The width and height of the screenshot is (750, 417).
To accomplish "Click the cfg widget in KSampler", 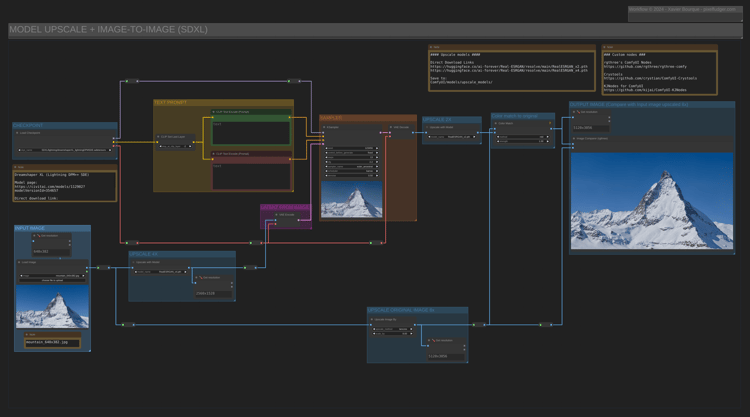I will coord(352,162).
